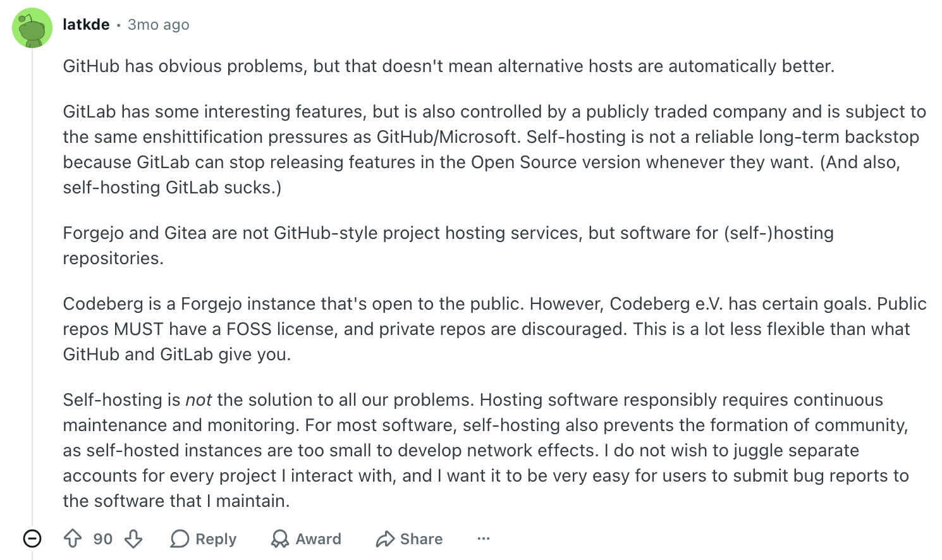Toggle an upvote on the comment

click(72, 539)
